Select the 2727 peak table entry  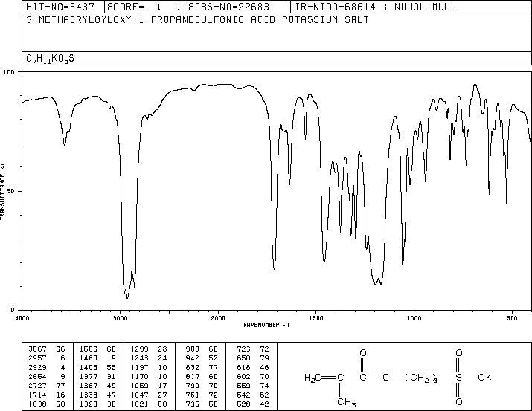[x=47, y=386]
